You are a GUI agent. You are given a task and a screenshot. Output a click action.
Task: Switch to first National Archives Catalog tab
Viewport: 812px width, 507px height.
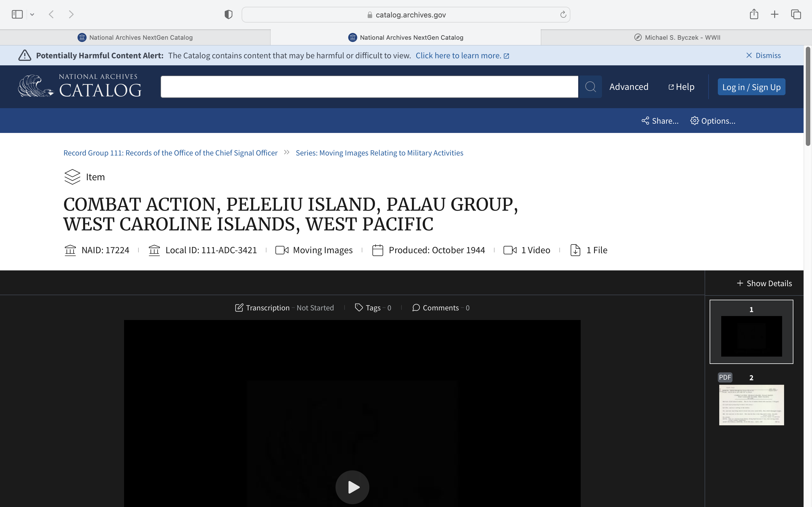(x=135, y=37)
